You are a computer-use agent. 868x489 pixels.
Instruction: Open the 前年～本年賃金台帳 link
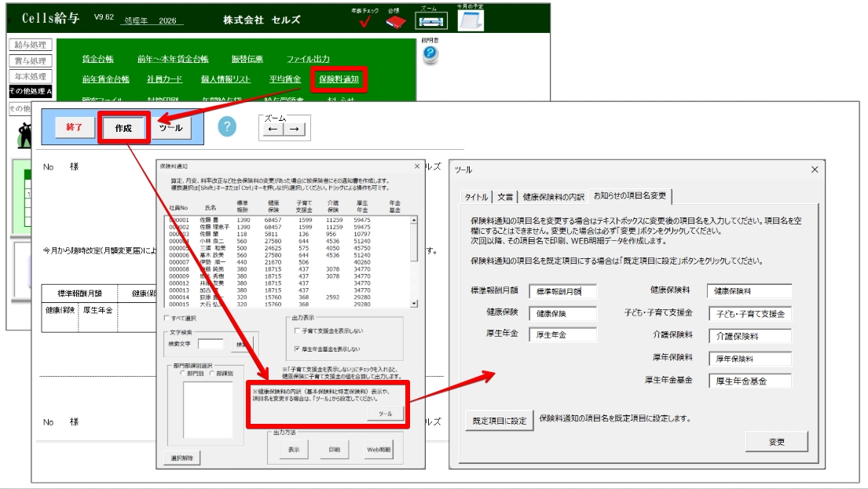[174, 59]
